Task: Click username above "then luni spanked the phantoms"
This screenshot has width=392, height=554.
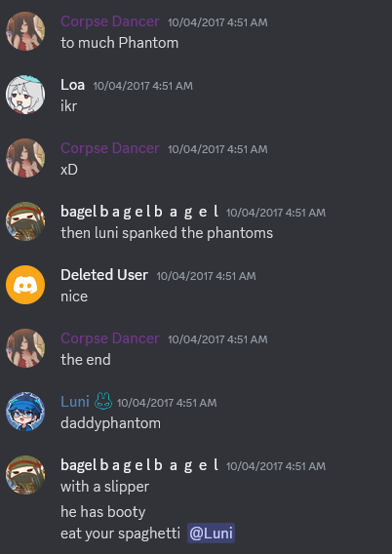Action: [x=139, y=212]
